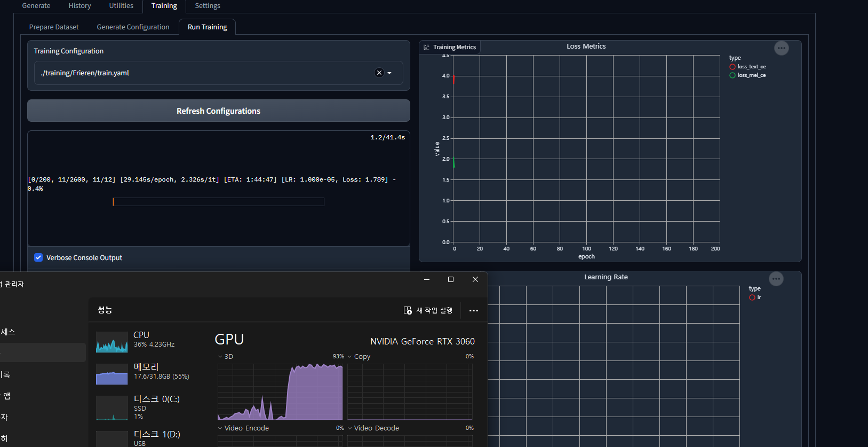This screenshot has height=447, width=868.
Task: Open Task Manager more options ellipsis
Action: point(474,310)
